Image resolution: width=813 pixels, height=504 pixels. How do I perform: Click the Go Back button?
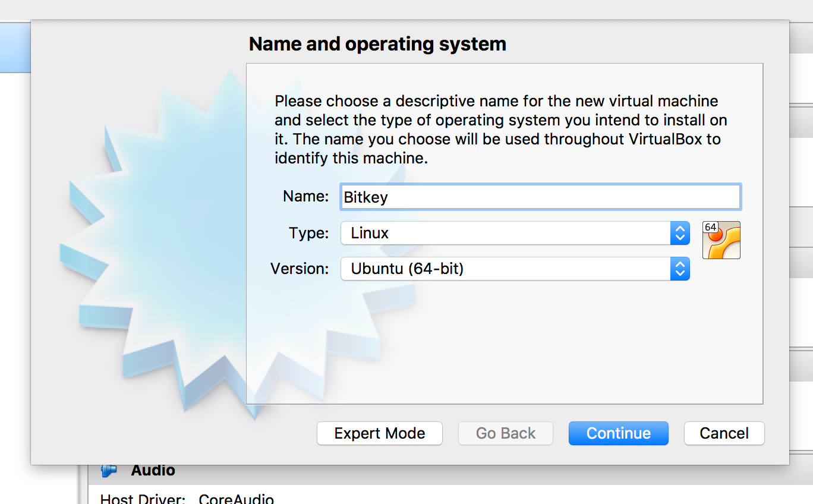pyautogui.click(x=506, y=433)
